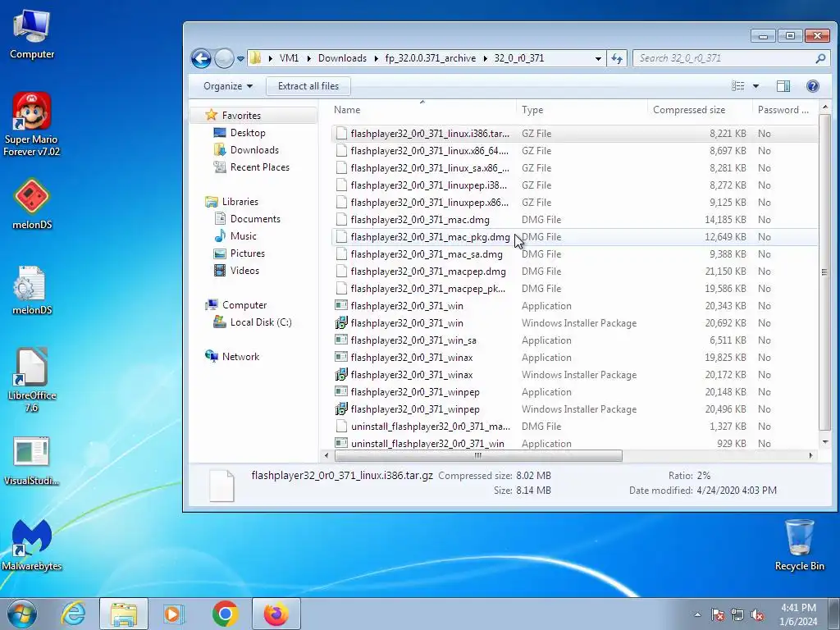Switch to Firefox on the taskbar
This screenshot has height=630, width=840.
[x=276, y=614]
